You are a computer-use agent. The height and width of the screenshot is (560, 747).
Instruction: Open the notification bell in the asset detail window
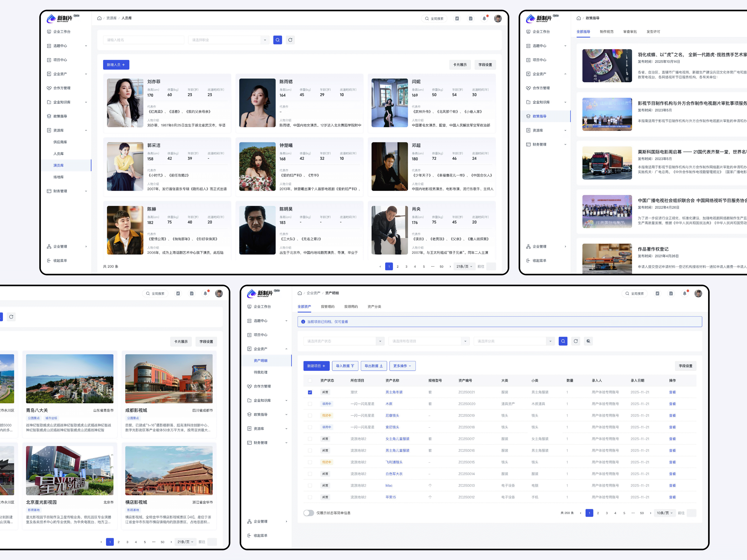pyautogui.click(x=685, y=293)
